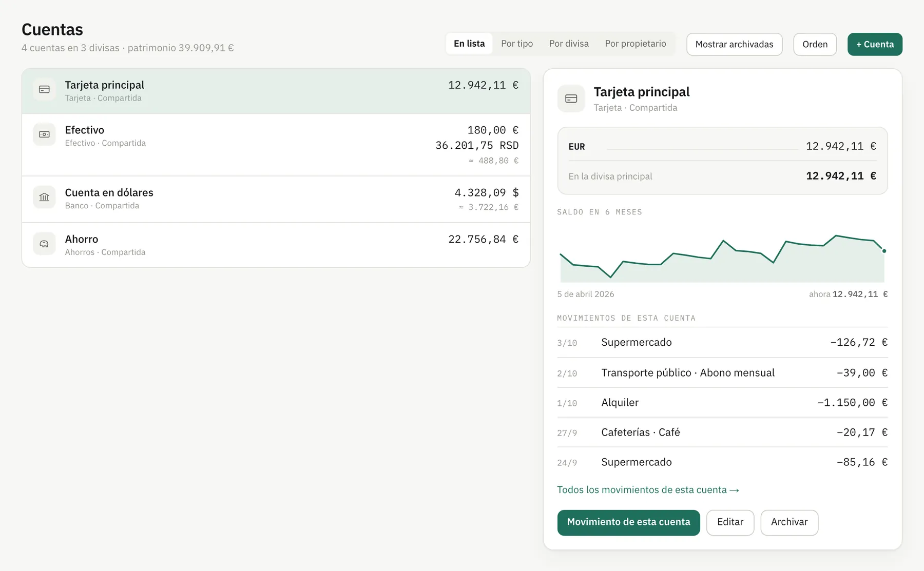Select the Efectivo account name
The height and width of the screenshot is (571, 924).
coord(84,130)
